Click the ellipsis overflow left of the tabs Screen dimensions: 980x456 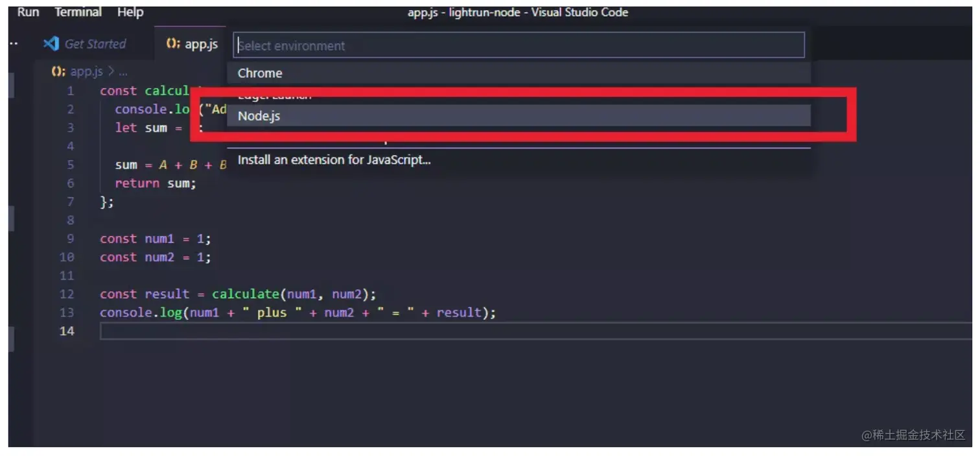(x=14, y=44)
